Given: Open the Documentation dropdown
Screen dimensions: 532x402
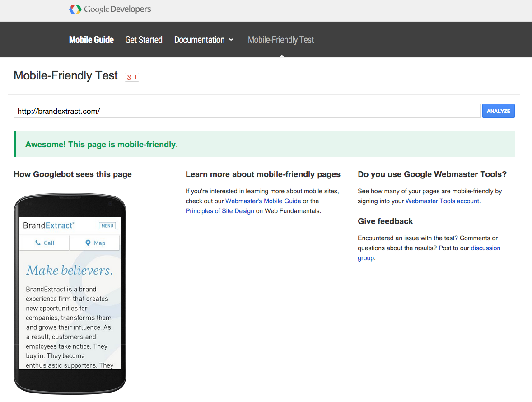Looking at the screenshot, I should click(204, 40).
